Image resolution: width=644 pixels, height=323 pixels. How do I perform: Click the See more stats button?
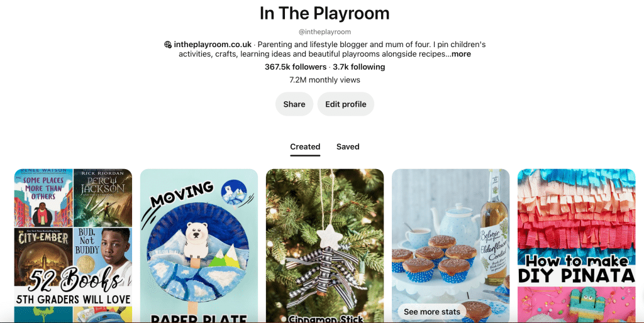431,312
